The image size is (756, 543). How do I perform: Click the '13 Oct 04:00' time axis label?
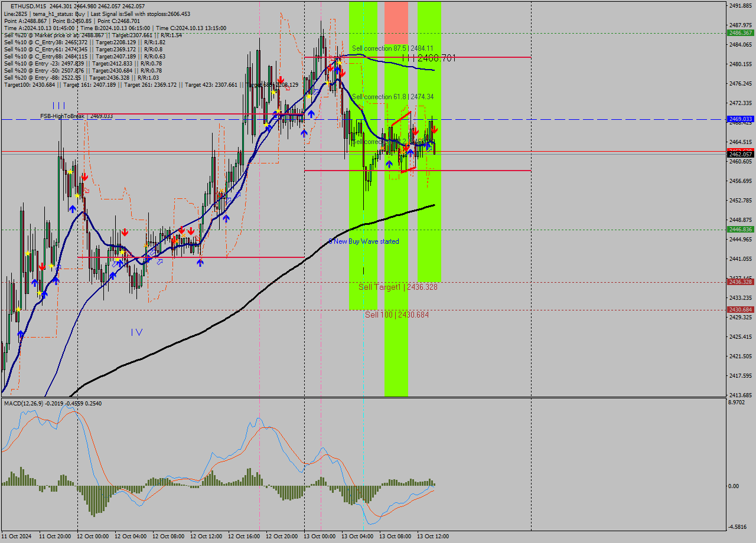pos(357,537)
